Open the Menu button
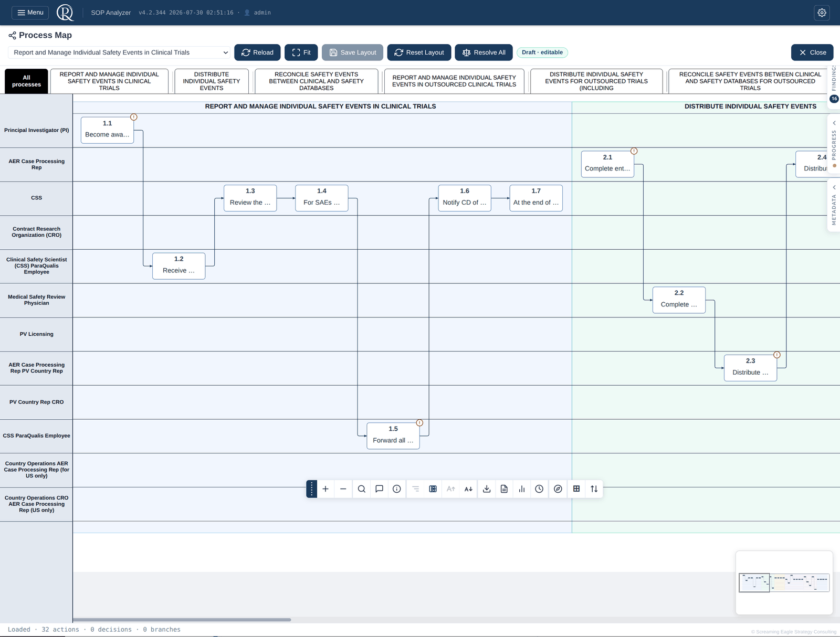 30,13
